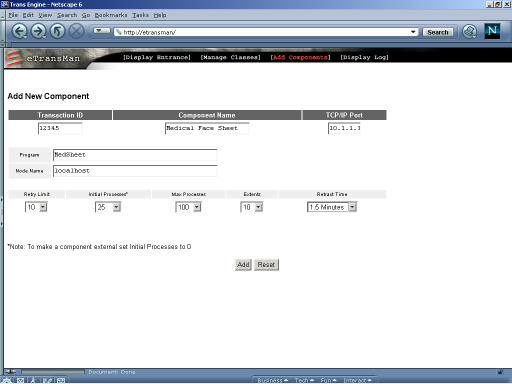The height and width of the screenshot is (384, 512).
Task: Reload the page with the Reload icon
Action: click(57, 32)
